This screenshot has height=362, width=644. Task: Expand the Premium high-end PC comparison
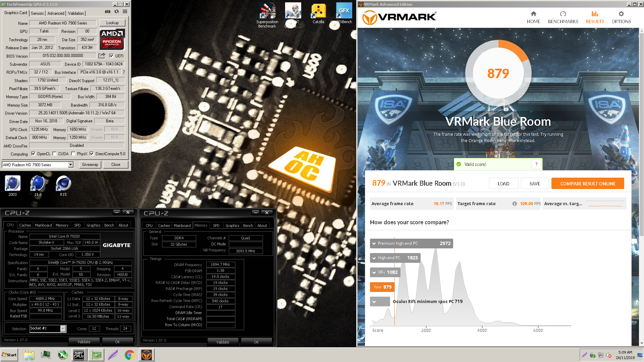click(x=374, y=243)
